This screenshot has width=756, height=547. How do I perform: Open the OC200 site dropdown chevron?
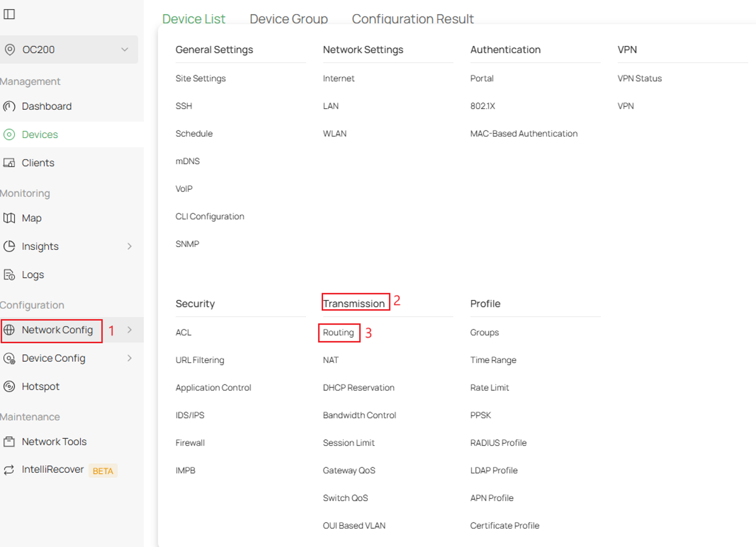coord(125,50)
